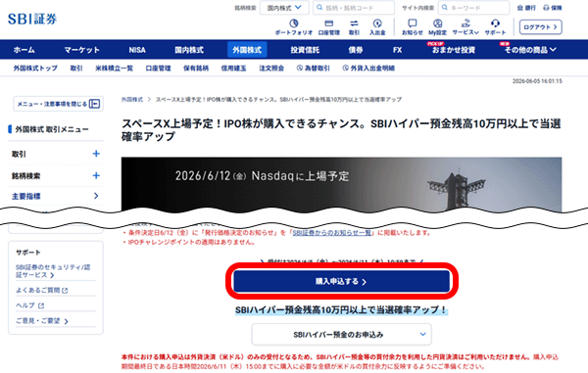Open 保有銘柄 submenu item

[196, 69]
